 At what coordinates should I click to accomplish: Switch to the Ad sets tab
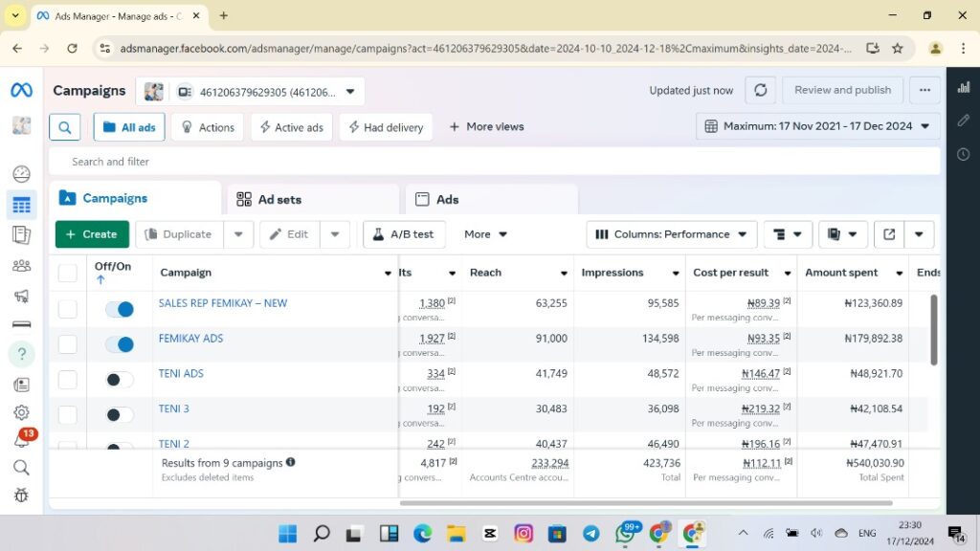click(269, 200)
